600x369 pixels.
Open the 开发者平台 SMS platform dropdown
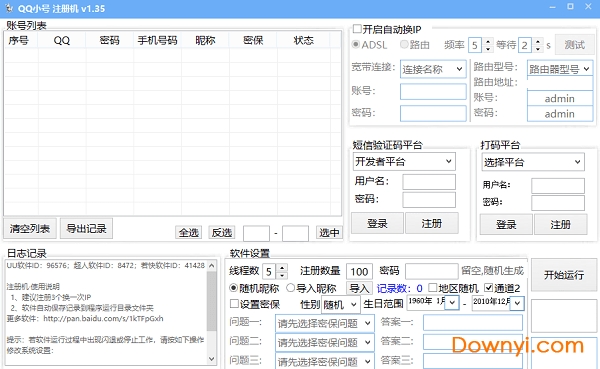point(404,162)
